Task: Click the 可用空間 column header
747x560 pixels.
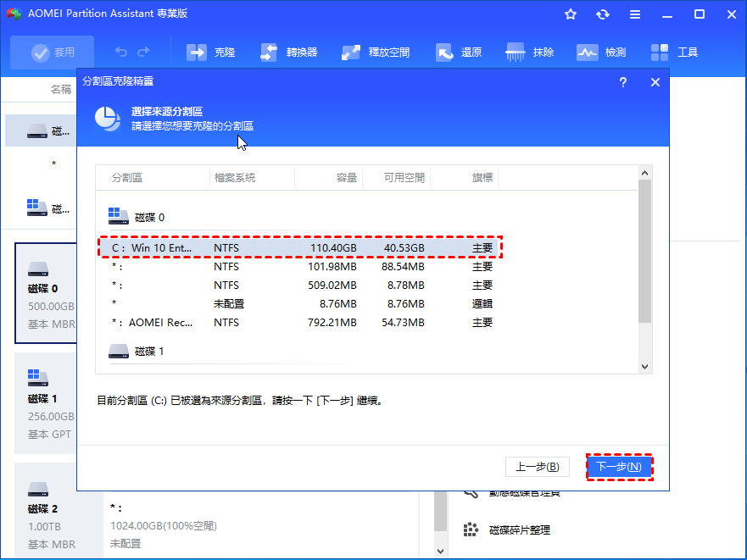Action: [x=404, y=178]
